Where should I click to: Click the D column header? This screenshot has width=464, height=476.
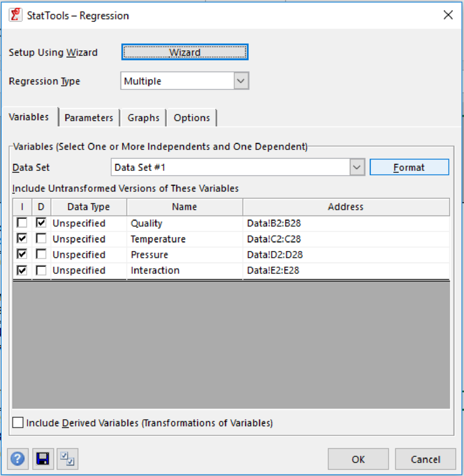pyautogui.click(x=41, y=206)
